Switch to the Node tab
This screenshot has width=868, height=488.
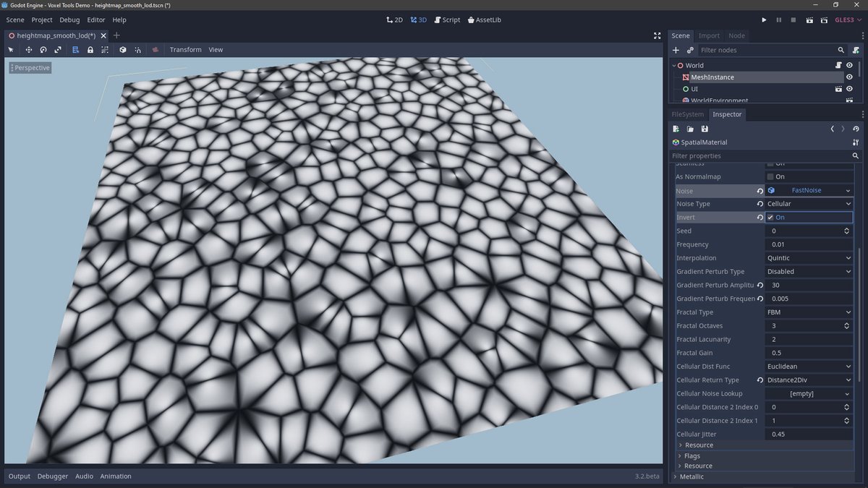[x=736, y=35]
